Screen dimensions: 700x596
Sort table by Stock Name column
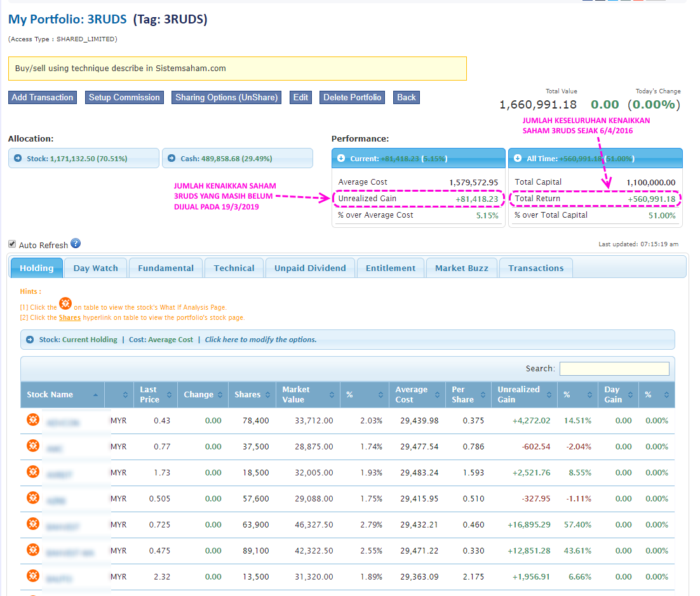pos(62,395)
